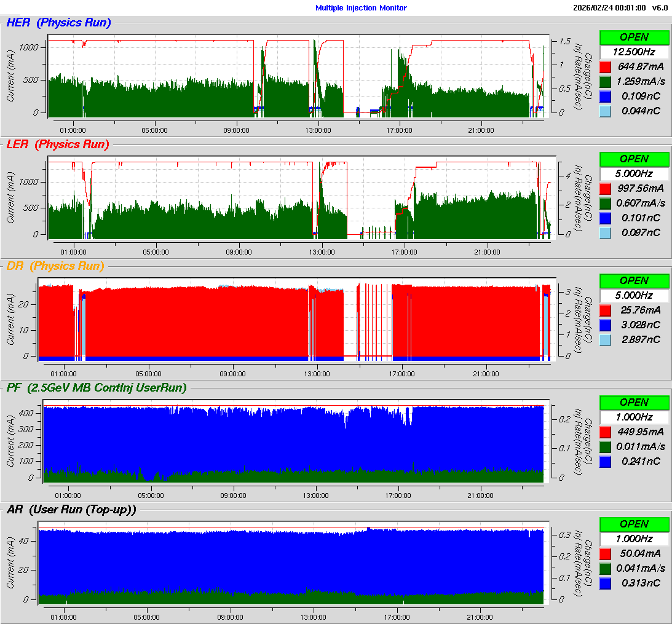Click the blue swatch beside 0.241nC
The height and width of the screenshot is (624, 672).
[605, 462]
